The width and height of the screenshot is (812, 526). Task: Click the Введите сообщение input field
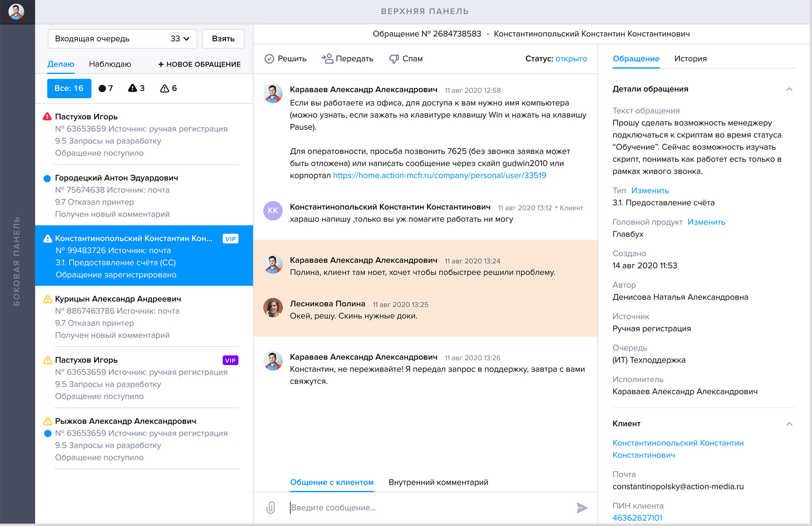tap(426, 507)
